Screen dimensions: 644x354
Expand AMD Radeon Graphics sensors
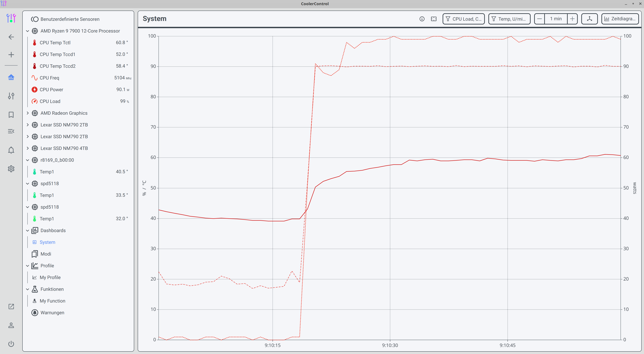(28, 113)
